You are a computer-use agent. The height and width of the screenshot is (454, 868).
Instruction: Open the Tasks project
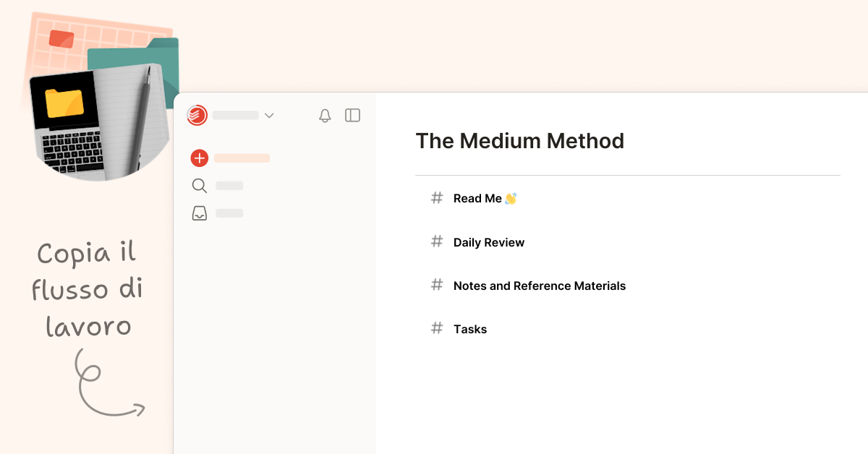[470, 329]
